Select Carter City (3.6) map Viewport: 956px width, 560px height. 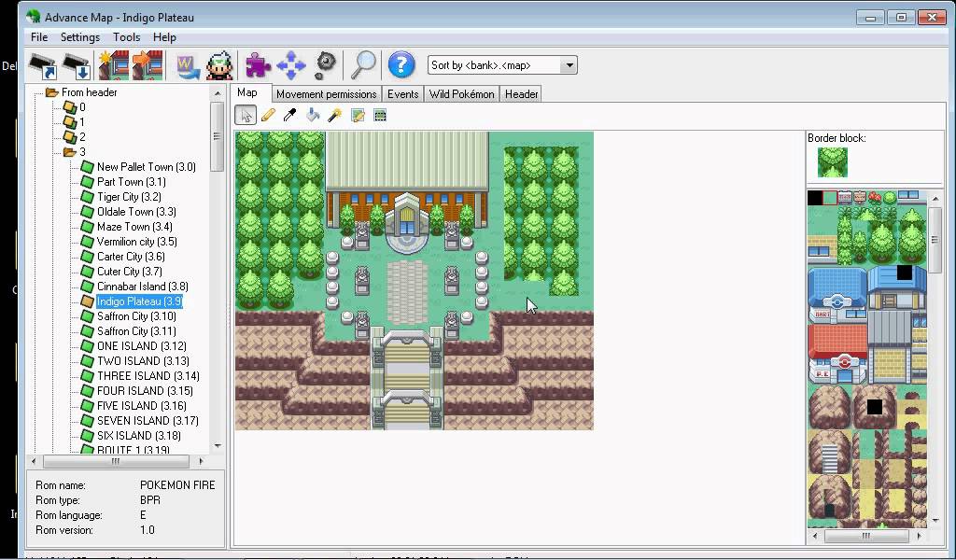click(131, 257)
